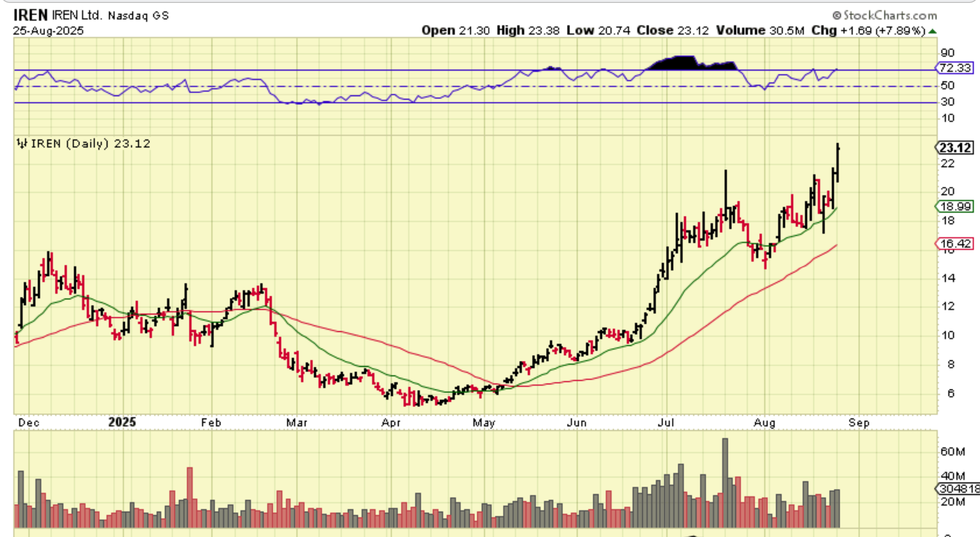Click the IREN ticker symbol heading
Viewport: 980px width, 537px height.
[30, 15]
